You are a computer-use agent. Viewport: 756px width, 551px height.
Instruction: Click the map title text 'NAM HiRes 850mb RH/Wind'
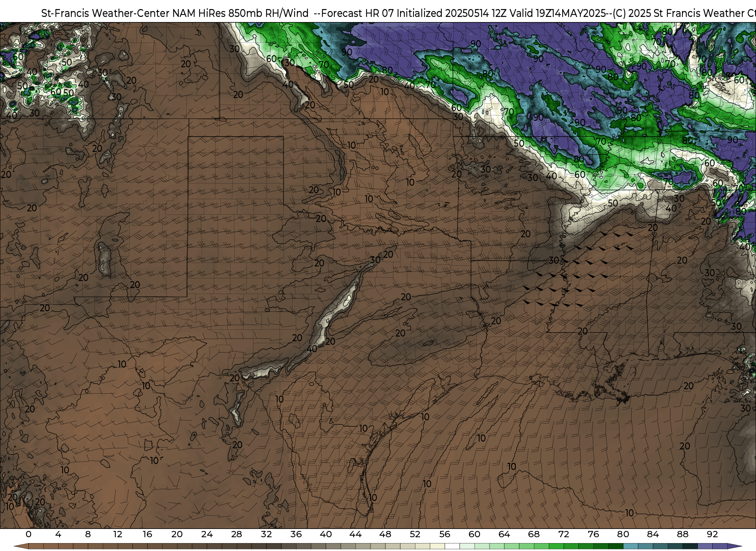coord(240,13)
